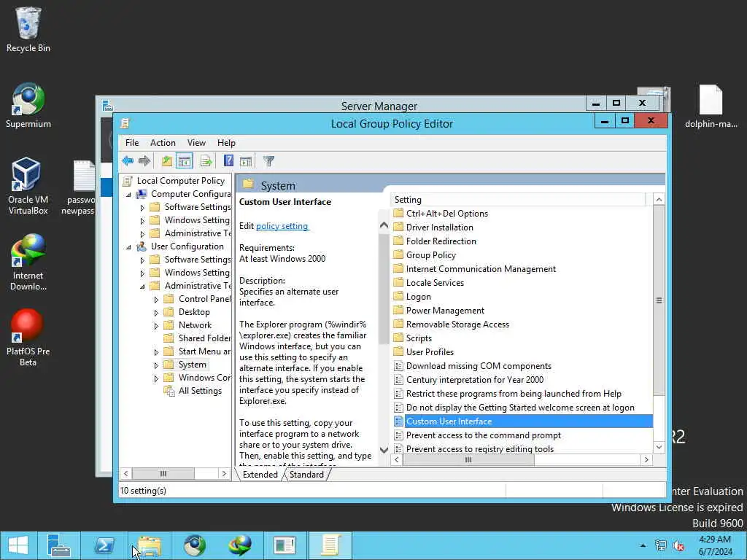Screen dimensions: 747x560
Task: Open the Help toolbar icon
Action: [228, 161]
